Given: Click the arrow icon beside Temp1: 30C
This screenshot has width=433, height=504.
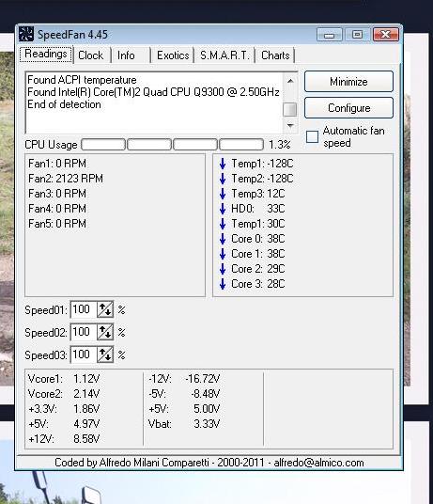Looking at the screenshot, I should (x=223, y=224).
